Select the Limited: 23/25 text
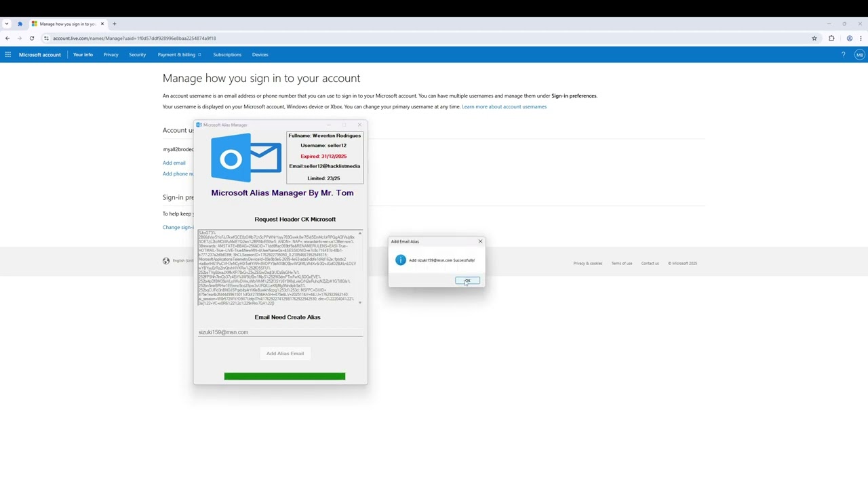 coord(323,178)
